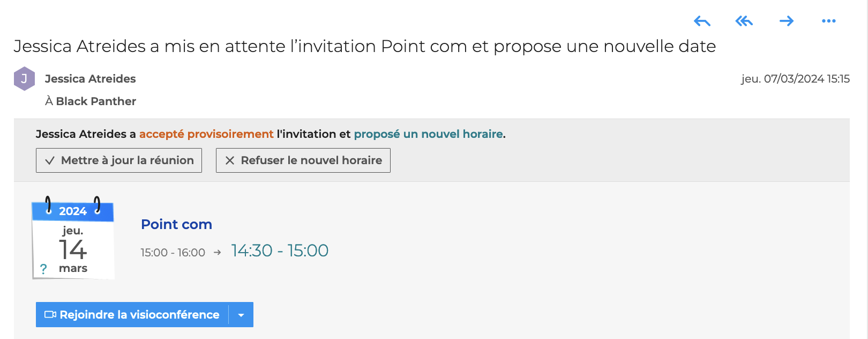Click the original time 15:00 - 16:00
This screenshot has width=868, height=339.
pos(173,253)
